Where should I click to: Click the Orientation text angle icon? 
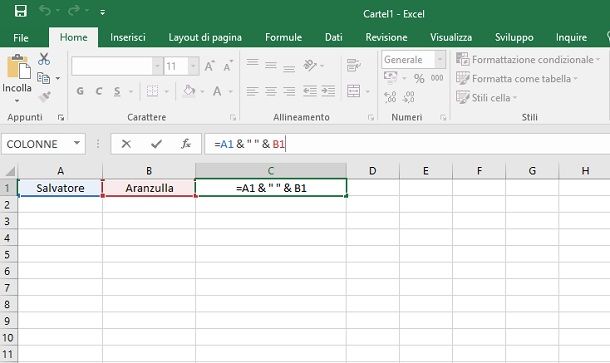click(310, 65)
